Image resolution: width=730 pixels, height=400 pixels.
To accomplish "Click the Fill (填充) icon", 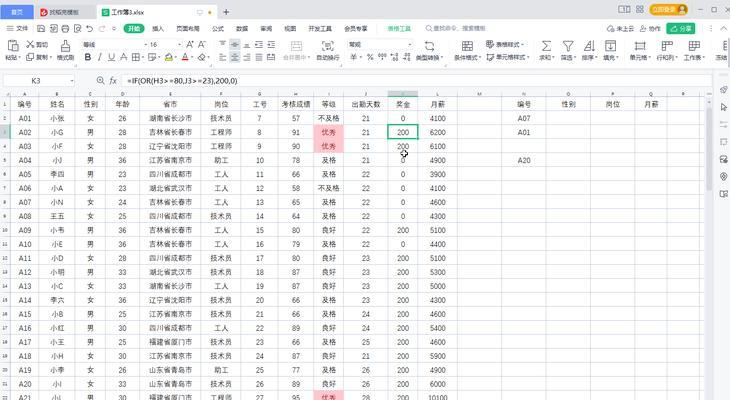I will click(610, 46).
